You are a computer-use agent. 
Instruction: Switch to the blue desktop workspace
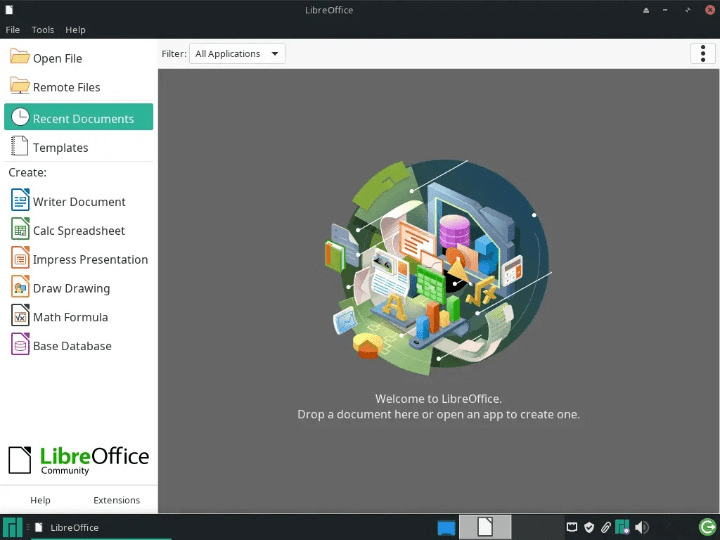coord(446,528)
